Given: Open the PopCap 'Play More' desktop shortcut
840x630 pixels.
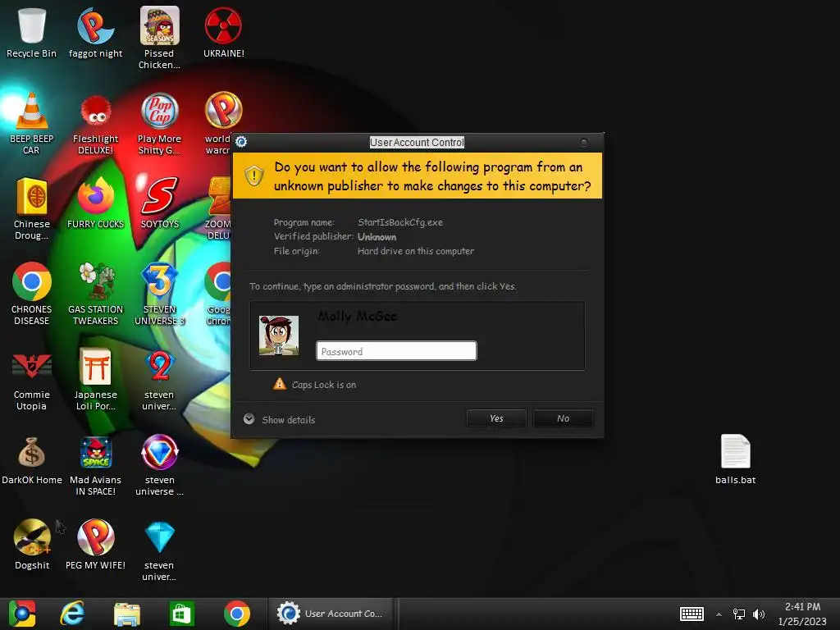Looking at the screenshot, I should [159, 123].
